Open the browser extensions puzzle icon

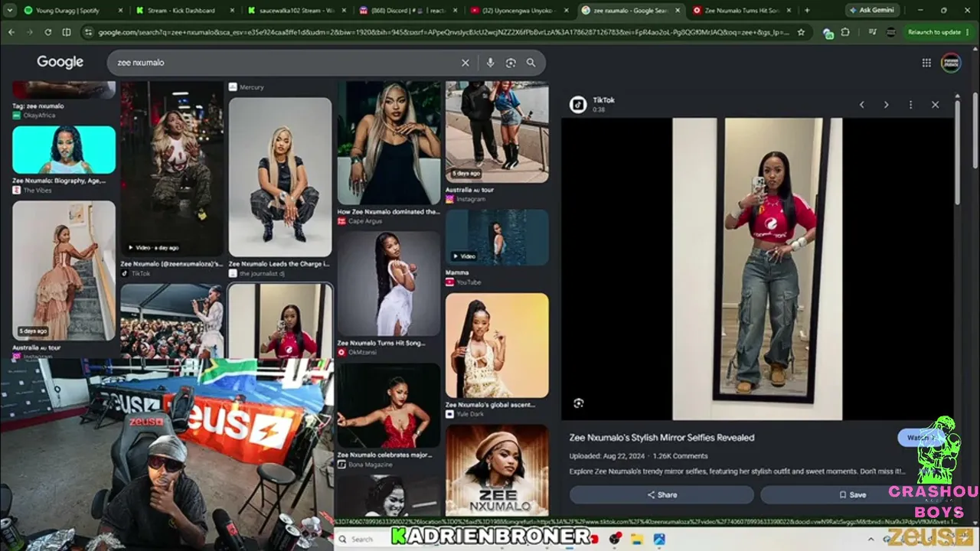point(845,32)
